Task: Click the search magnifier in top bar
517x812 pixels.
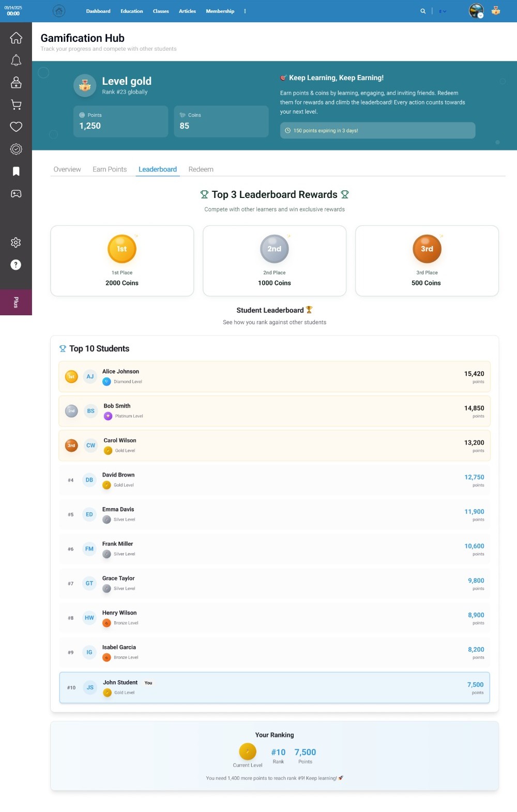Action: coord(423,11)
